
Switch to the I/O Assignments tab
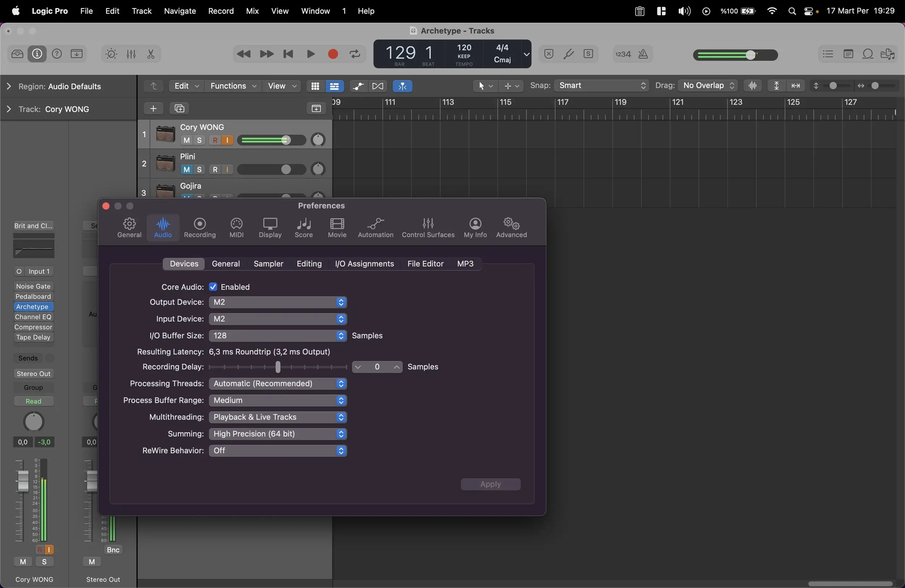[364, 264]
